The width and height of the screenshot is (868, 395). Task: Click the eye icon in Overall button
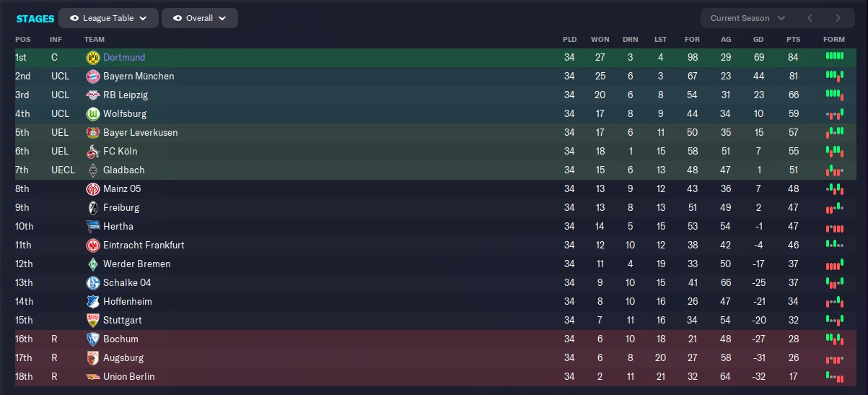tap(177, 18)
